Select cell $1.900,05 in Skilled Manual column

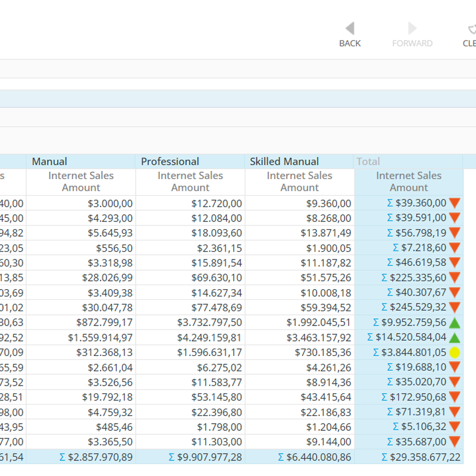pyautogui.click(x=299, y=248)
